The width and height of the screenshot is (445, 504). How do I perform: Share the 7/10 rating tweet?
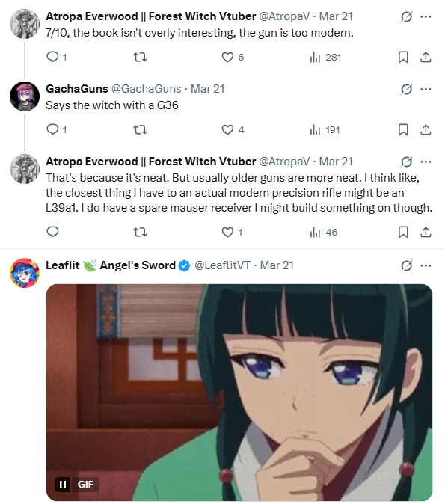[426, 58]
